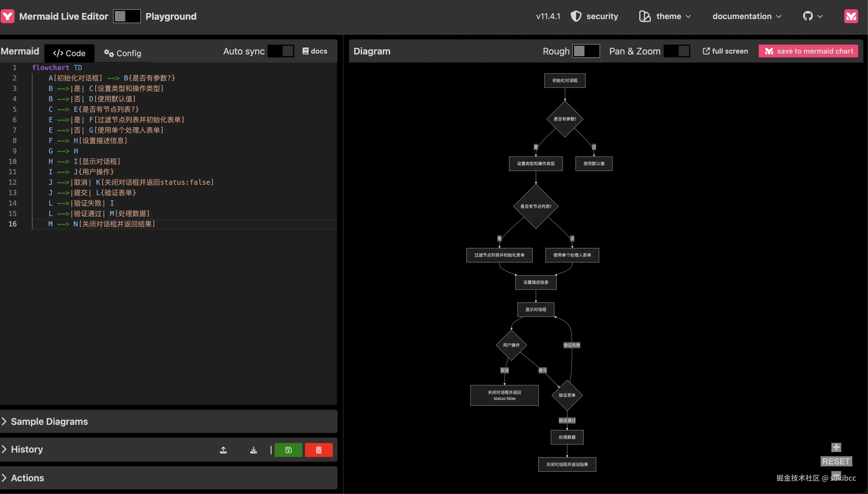Toggle Pan & Zoom switch

(x=676, y=51)
